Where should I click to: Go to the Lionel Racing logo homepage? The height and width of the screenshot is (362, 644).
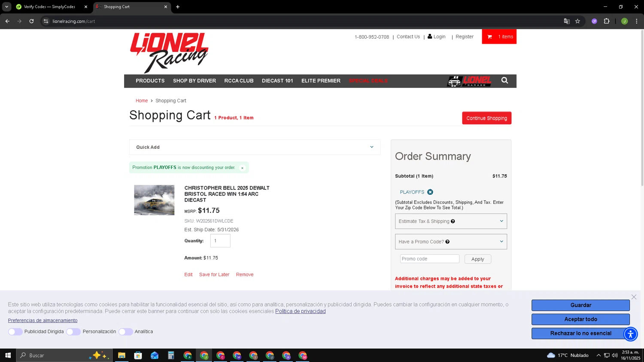[x=169, y=52]
